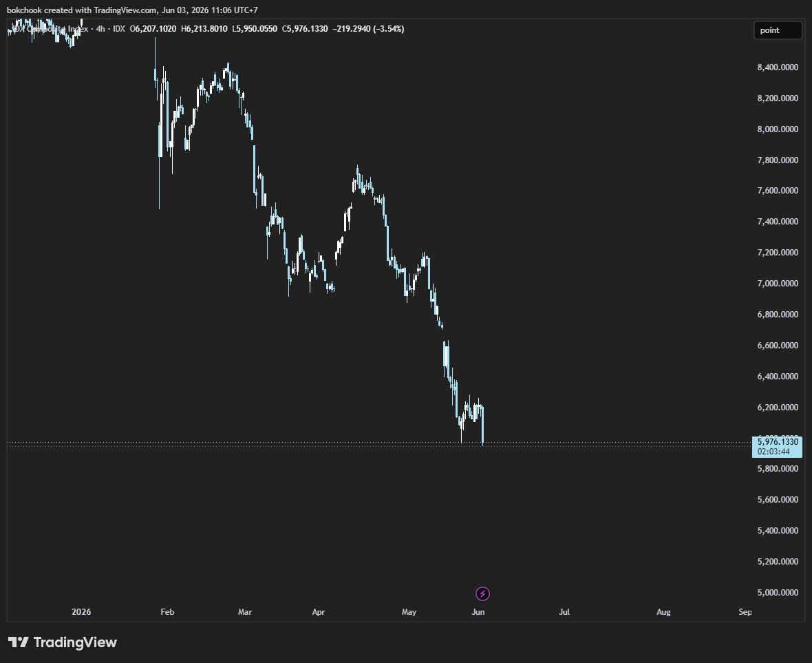Click the 7,400.0000 price axis label
The height and width of the screenshot is (663, 812).
tap(778, 222)
